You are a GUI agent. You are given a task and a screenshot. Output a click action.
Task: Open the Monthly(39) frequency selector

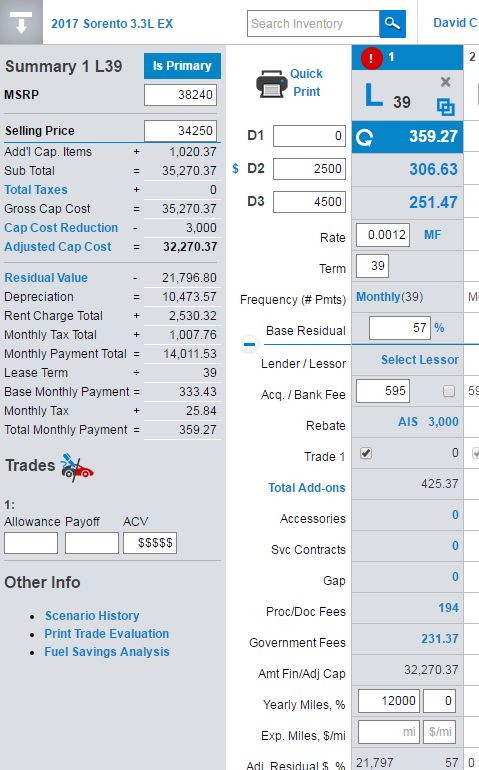(389, 297)
